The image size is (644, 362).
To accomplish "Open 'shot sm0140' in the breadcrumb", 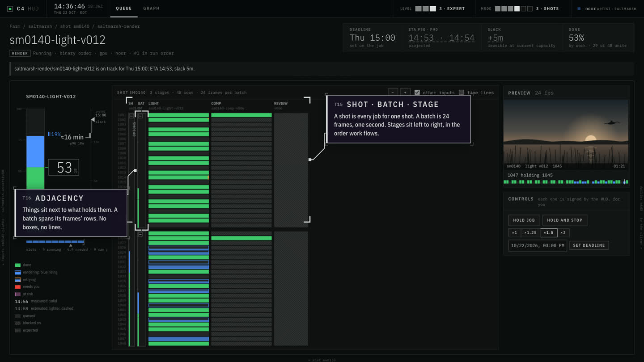I will (x=75, y=26).
